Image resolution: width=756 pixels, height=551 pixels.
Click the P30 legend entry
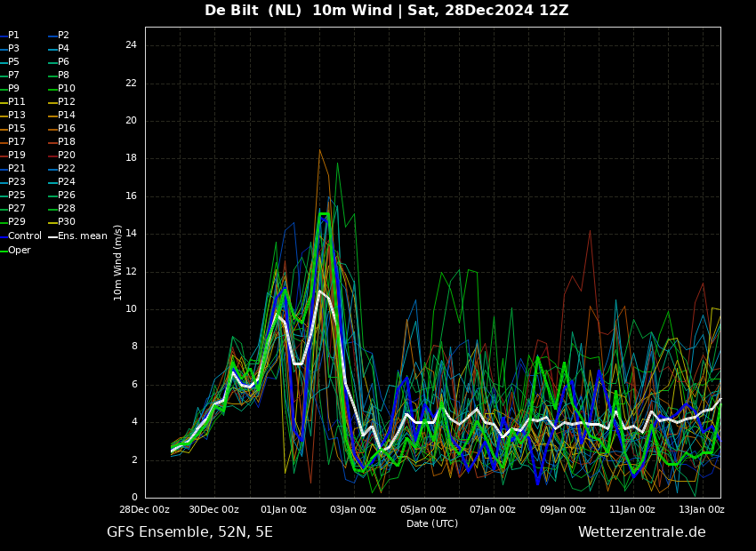(66, 222)
